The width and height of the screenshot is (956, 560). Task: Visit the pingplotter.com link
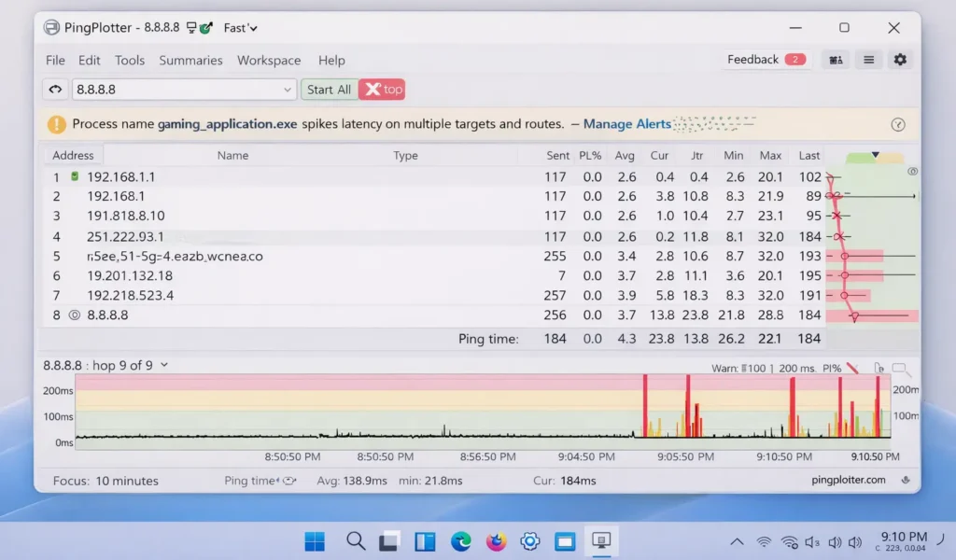coord(848,480)
